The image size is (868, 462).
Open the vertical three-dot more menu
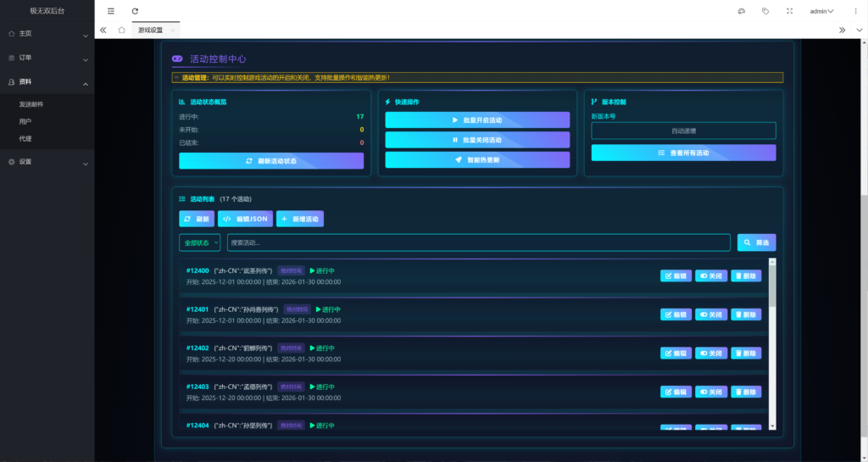click(854, 11)
